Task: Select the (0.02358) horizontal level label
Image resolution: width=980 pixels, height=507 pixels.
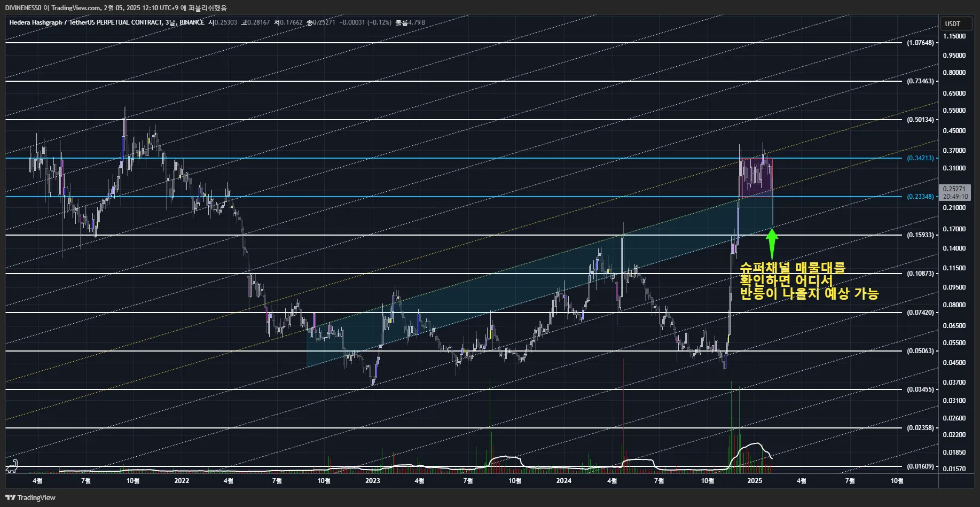Action: click(920, 428)
